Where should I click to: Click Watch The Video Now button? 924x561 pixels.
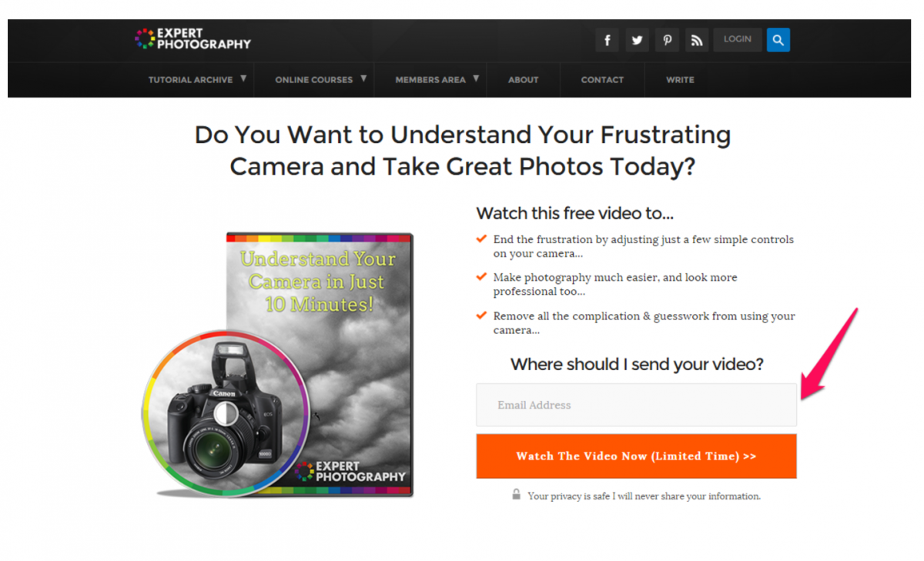tap(636, 456)
